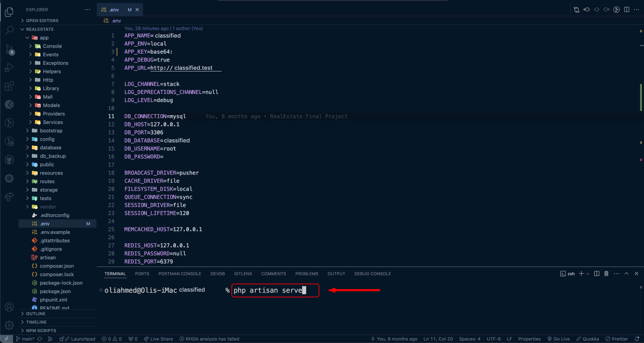Open the Accounts icon in activity bar
644x343 pixels.
(x=9, y=307)
